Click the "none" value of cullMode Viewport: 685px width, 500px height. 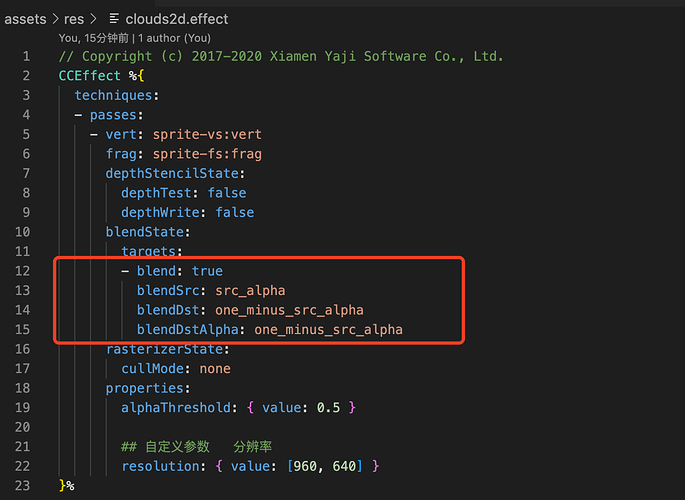click(x=215, y=368)
